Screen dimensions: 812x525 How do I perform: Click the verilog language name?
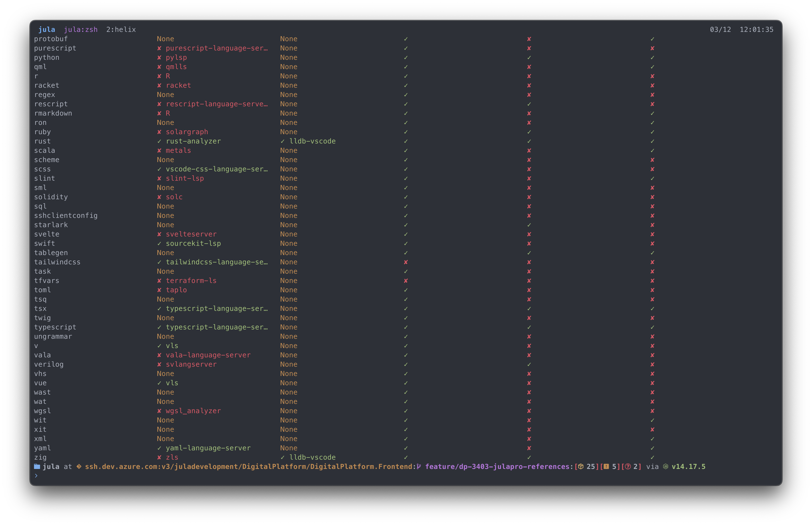point(49,365)
